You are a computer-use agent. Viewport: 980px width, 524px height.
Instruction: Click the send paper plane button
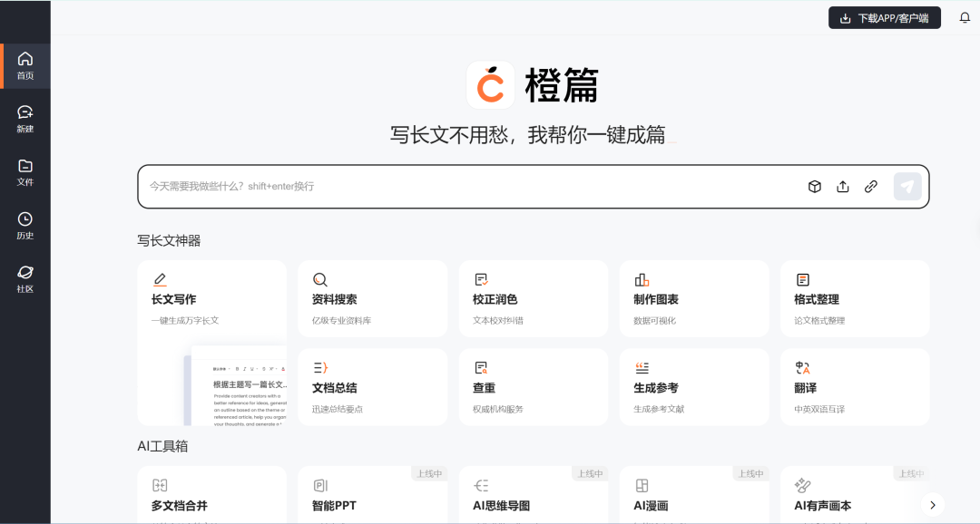point(907,186)
